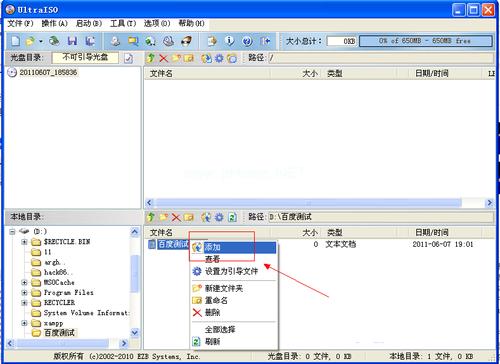The height and width of the screenshot is (364, 500).
Task: Click the Save floppy-disk icon
Action: pyautogui.click(x=72, y=41)
